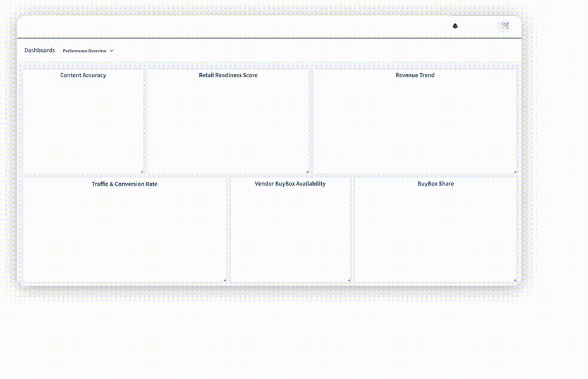Screen dimensions: 588x379
Task: Go to the Dashboards section
Action: tap(39, 51)
